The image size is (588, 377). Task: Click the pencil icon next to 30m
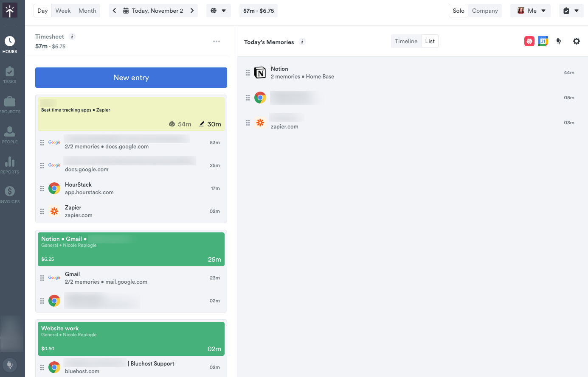point(202,124)
